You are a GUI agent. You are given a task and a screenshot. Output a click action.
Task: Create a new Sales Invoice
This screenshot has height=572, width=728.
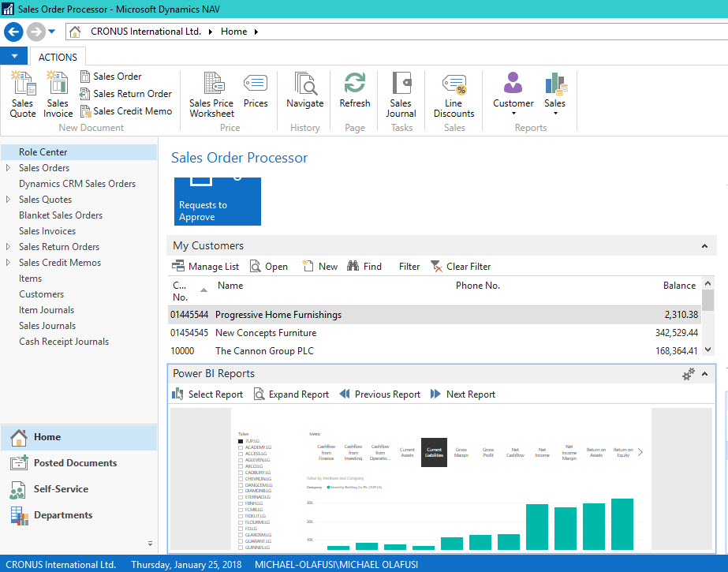click(x=58, y=94)
